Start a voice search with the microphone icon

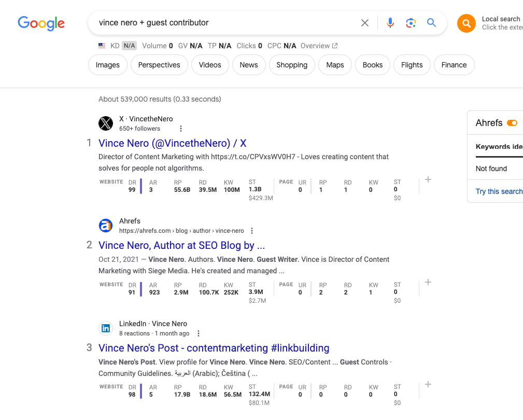tap(390, 23)
